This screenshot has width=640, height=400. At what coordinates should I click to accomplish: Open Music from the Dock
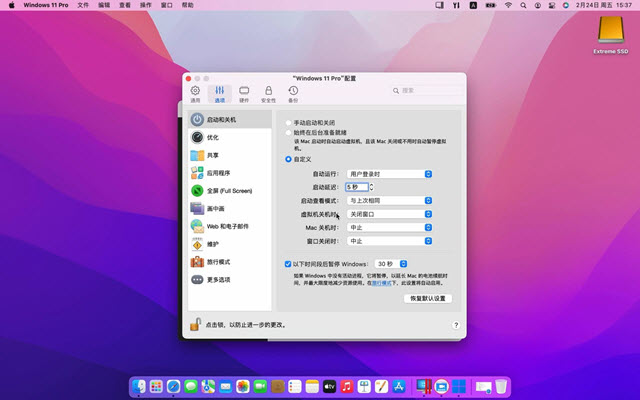347,386
